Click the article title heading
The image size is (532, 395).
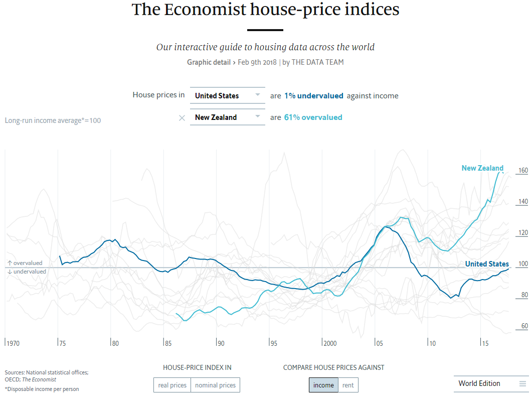[265, 10]
